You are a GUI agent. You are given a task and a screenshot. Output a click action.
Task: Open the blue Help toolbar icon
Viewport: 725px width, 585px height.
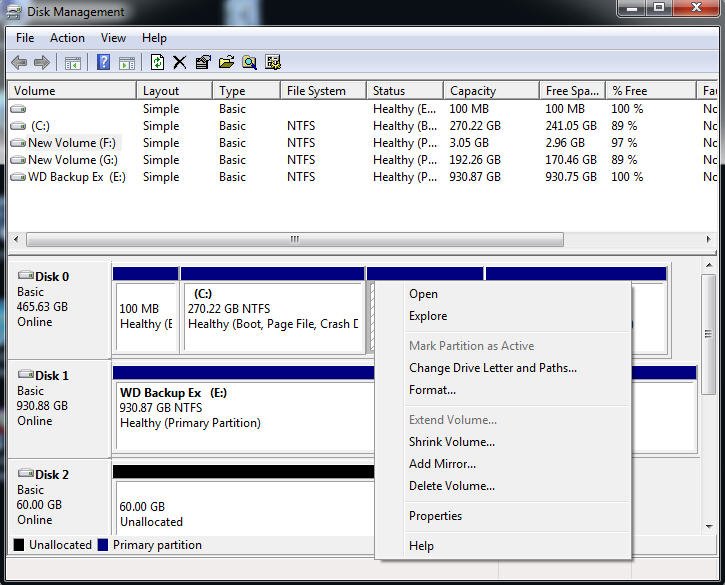[x=103, y=62]
